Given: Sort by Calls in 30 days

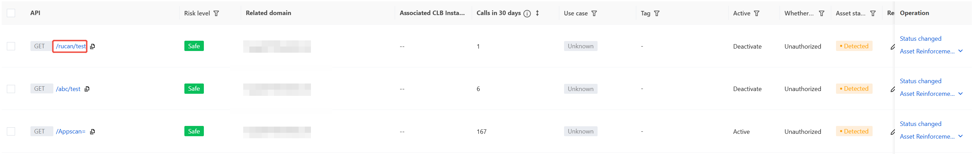Looking at the screenshot, I should click(537, 13).
